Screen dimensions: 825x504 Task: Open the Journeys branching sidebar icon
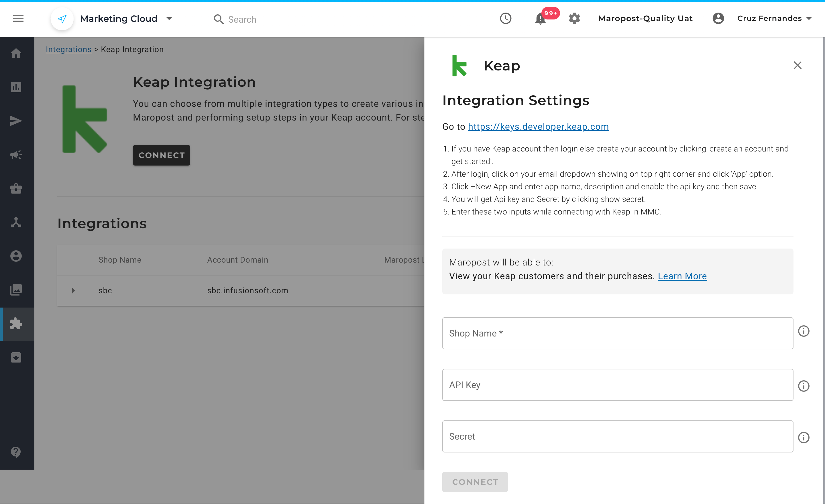16,222
